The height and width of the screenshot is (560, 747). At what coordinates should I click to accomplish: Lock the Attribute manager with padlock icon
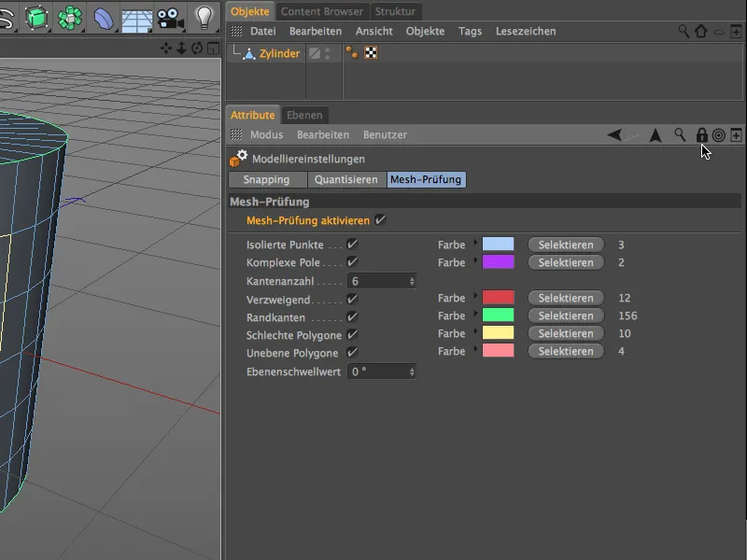click(701, 134)
